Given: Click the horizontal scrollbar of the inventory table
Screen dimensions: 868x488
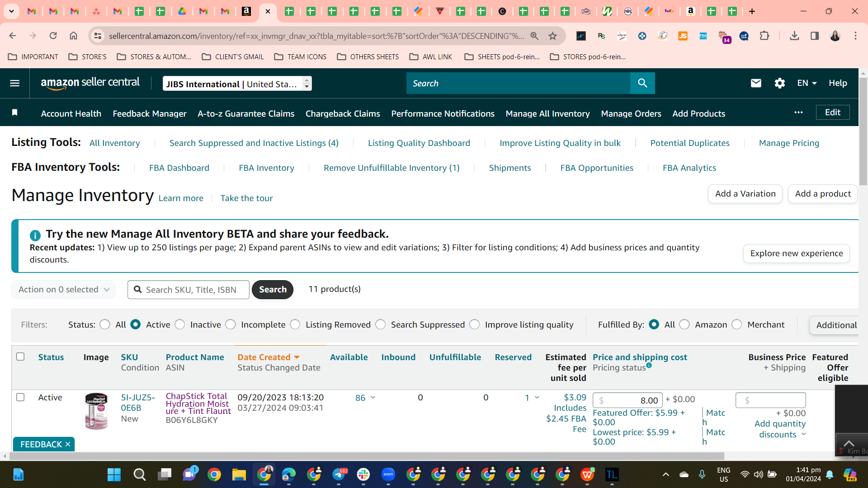Looking at the screenshot, I should coord(366,456).
